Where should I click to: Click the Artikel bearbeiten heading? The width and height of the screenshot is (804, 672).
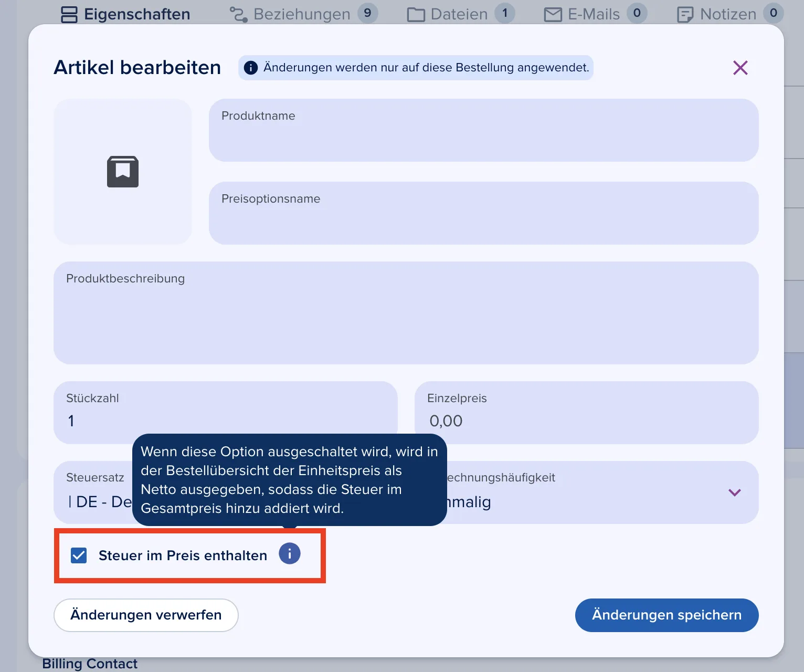click(137, 68)
